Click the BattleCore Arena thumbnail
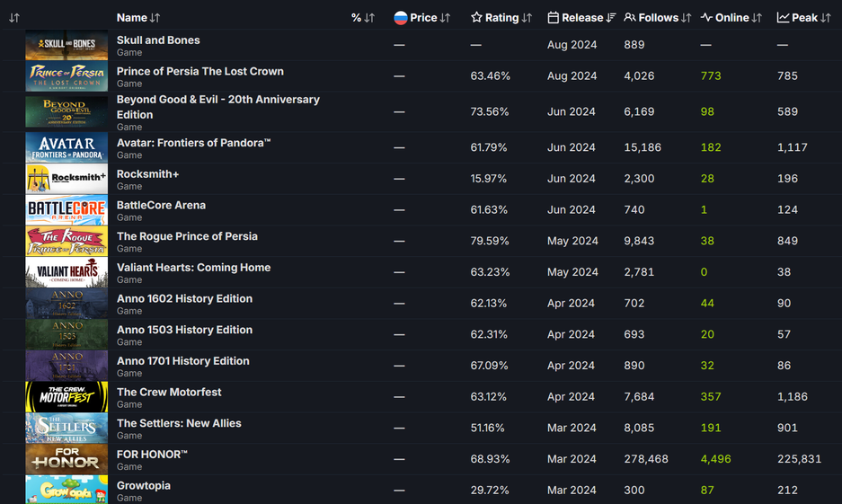This screenshot has height=504, width=842. (66, 210)
